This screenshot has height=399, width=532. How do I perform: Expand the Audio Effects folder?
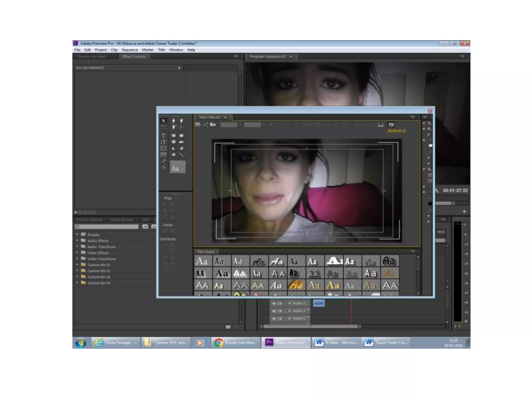coord(77,241)
